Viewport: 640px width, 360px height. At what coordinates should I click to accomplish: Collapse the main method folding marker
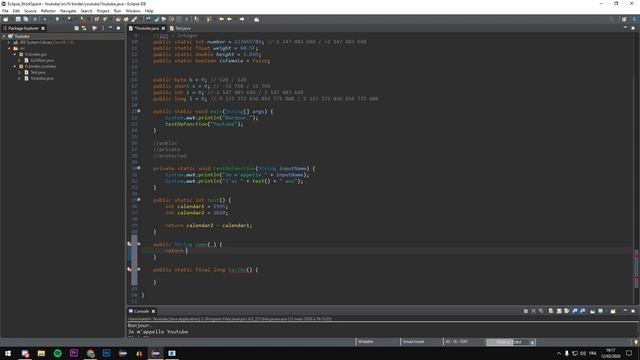coord(139,111)
